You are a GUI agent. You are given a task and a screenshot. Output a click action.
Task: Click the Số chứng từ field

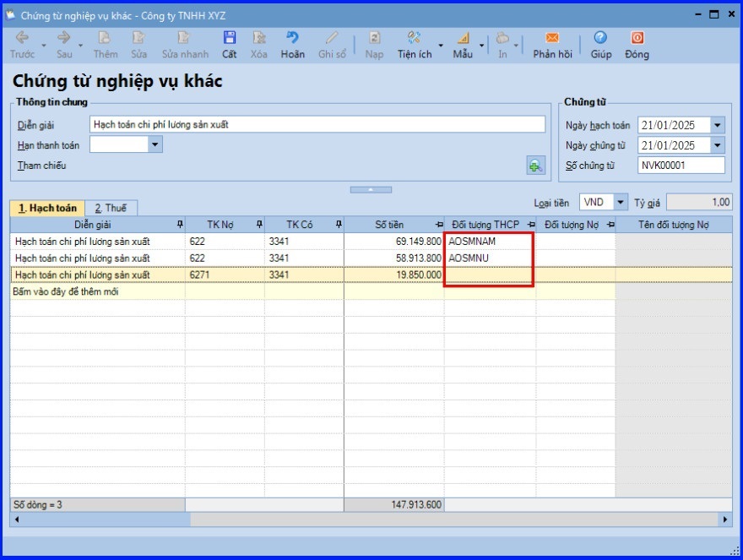681,166
